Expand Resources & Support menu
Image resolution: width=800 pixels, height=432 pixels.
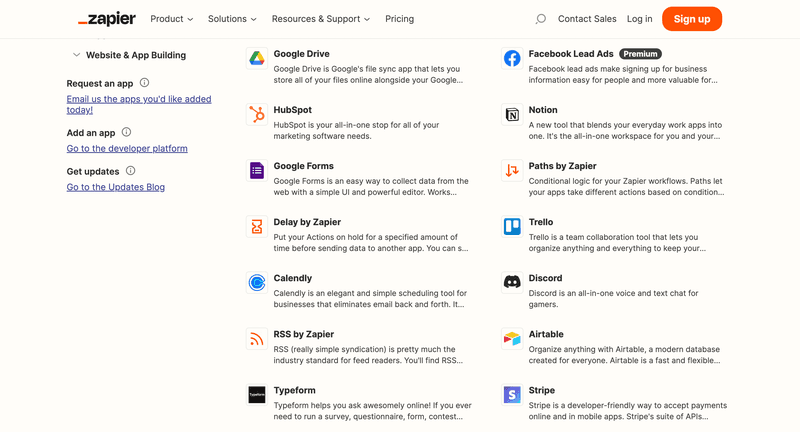(320, 19)
